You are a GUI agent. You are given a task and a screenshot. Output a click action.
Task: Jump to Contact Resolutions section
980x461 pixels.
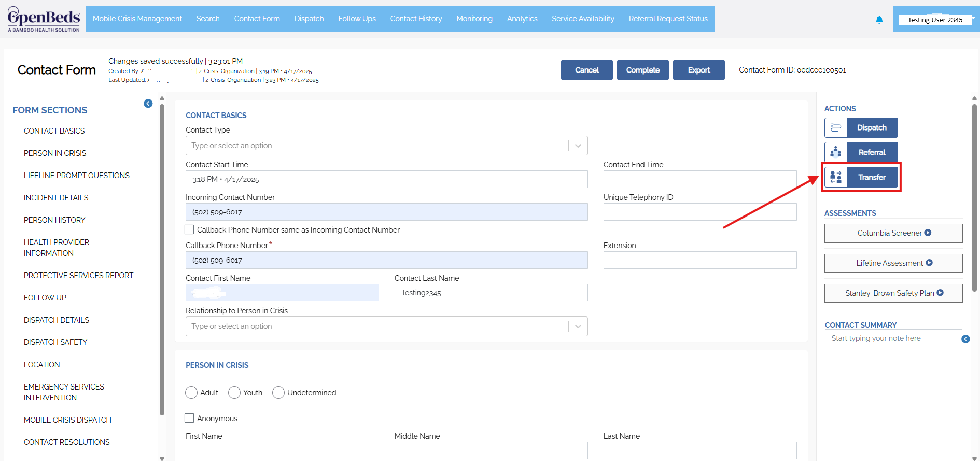click(x=67, y=442)
